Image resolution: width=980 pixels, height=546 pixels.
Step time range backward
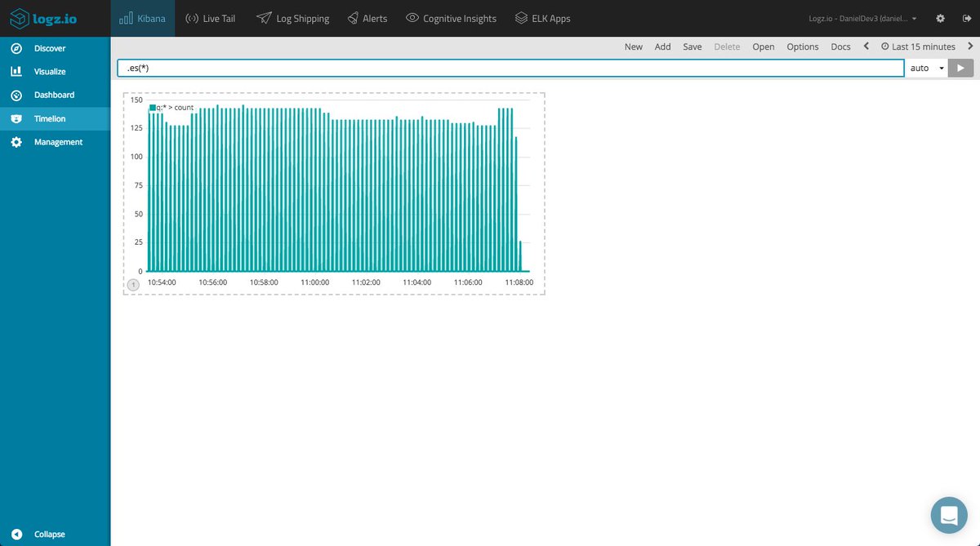click(866, 47)
